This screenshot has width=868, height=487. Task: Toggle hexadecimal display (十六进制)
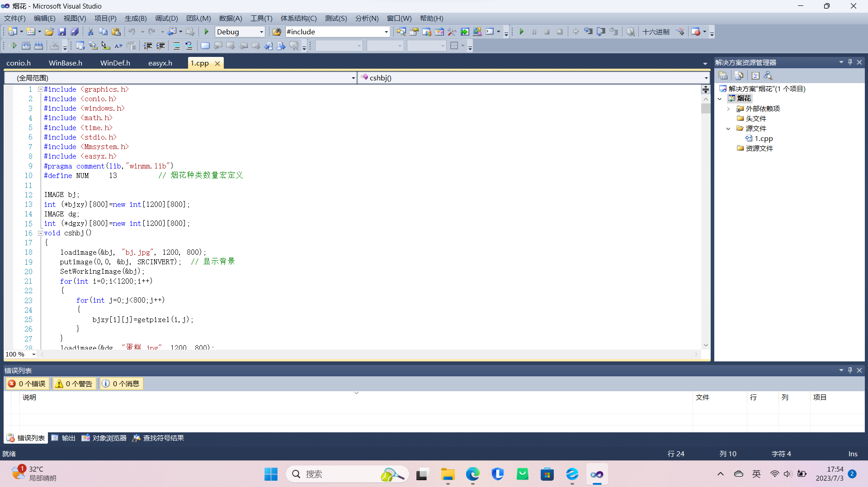[656, 32]
